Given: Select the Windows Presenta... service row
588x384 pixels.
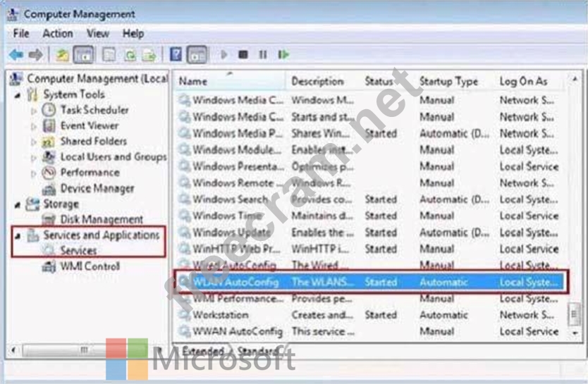Looking at the screenshot, I should (369, 166).
